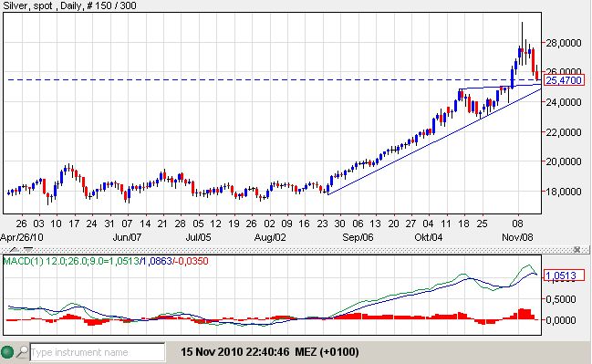The width and height of the screenshot is (592, 364).
Task: Click the red -0,0350 histogram value in MACD legend
Action: tap(192, 261)
